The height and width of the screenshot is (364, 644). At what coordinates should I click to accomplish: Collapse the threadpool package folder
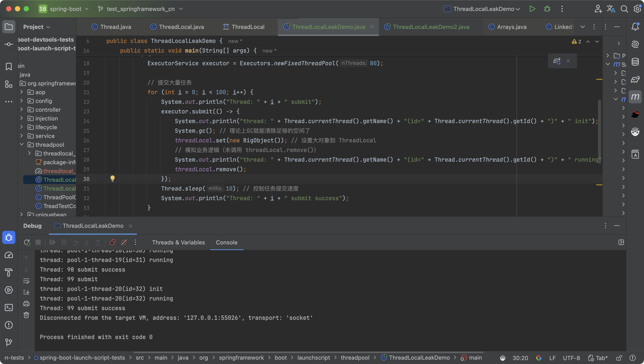(21, 145)
